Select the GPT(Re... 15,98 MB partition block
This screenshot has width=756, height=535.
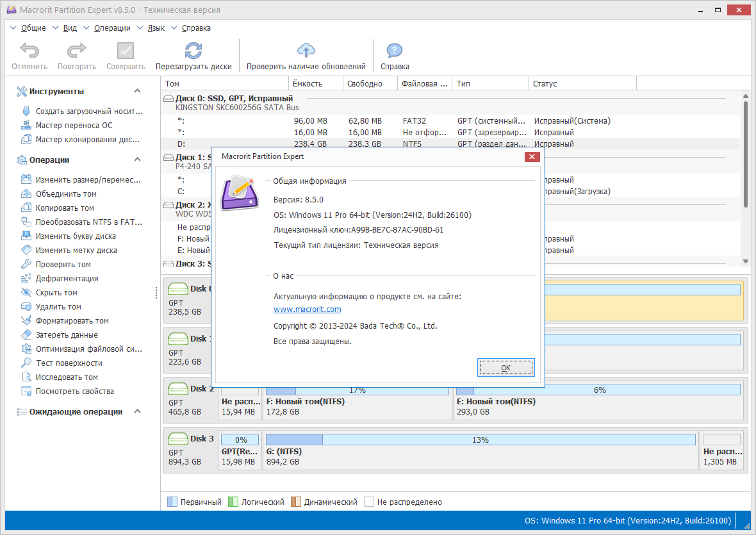(x=240, y=450)
